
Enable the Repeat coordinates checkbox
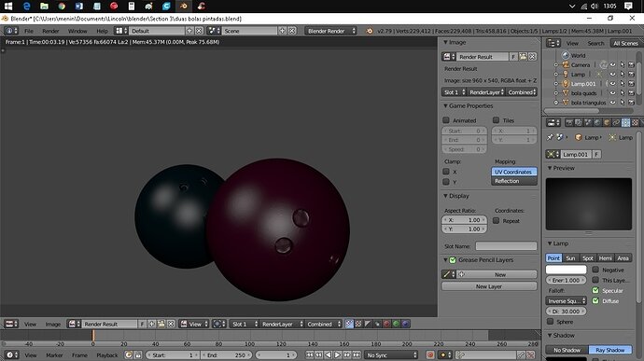pyautogui.click(x=497, y=221)
